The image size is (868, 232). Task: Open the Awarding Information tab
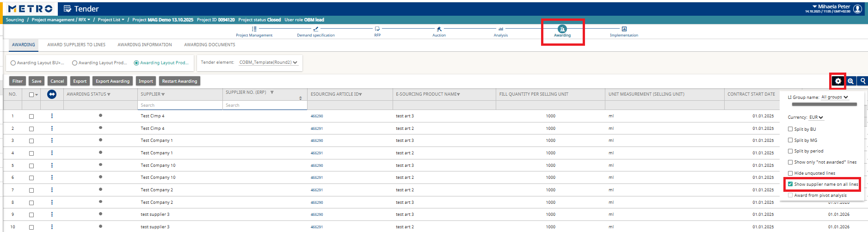(x=145, y=45)
